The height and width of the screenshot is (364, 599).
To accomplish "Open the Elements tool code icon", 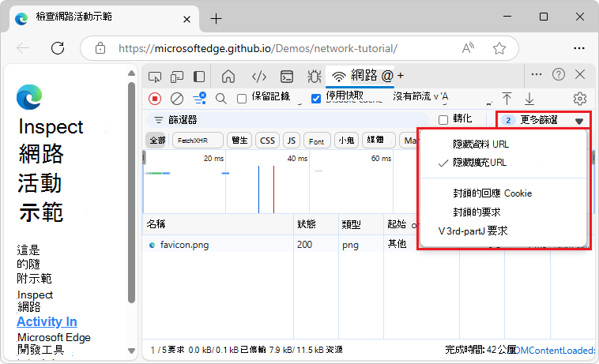I will tap(259, 77).
